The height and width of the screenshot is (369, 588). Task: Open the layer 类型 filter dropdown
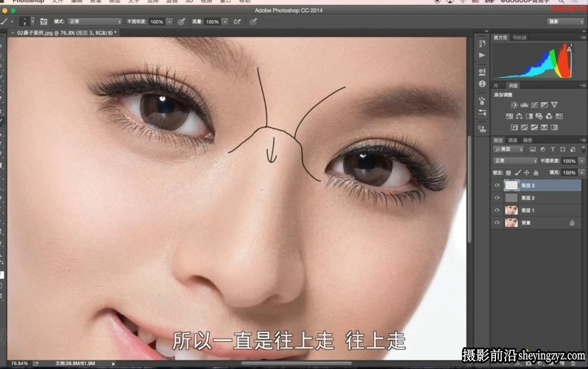(x=509, y=149)
